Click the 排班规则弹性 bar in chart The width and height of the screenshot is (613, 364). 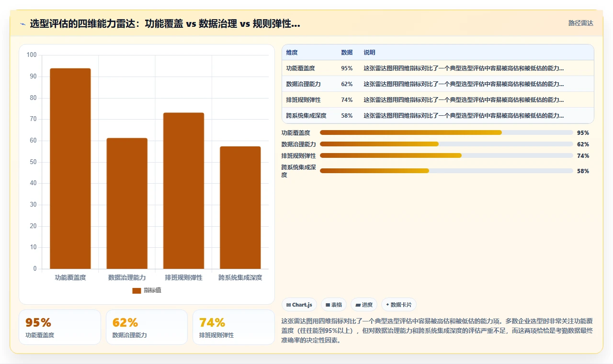183,190
